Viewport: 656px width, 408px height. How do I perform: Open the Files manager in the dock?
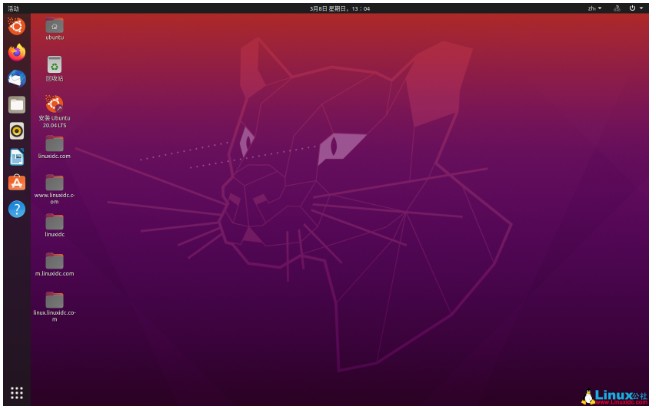click(17, 105)
